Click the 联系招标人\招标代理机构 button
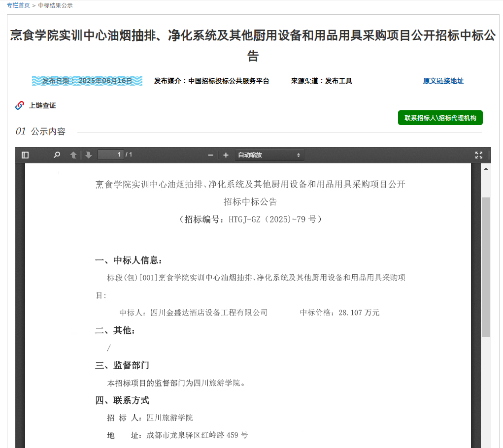This screenshot has height=448, width=503. pos(440,118)
